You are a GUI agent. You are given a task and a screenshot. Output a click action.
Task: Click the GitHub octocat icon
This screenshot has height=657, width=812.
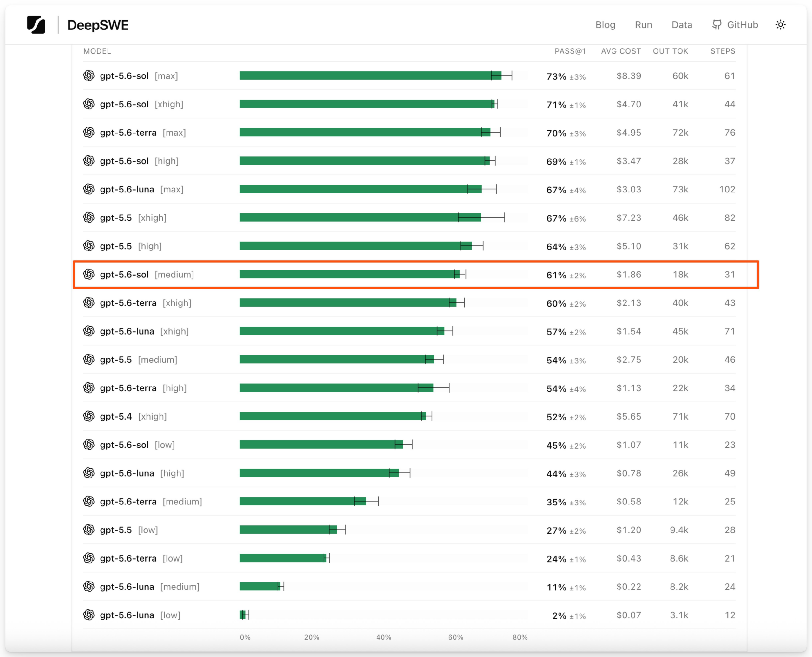[x=717, y=25]
